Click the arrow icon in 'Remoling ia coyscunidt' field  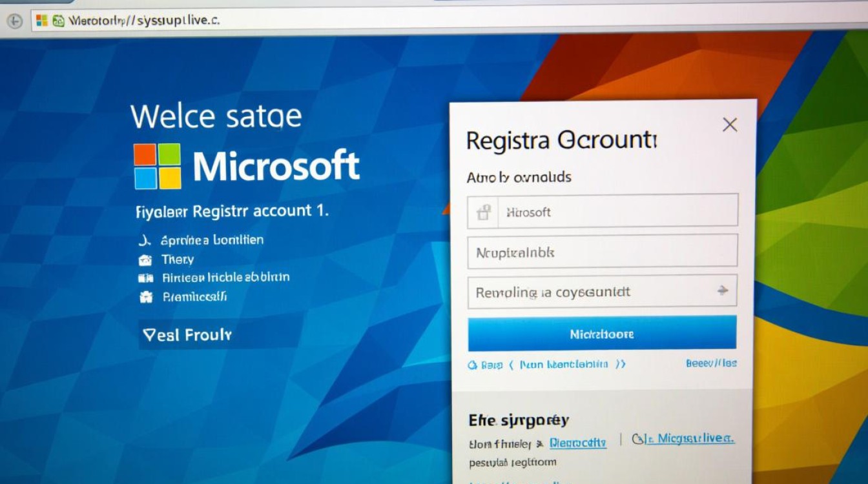(723, 292)
